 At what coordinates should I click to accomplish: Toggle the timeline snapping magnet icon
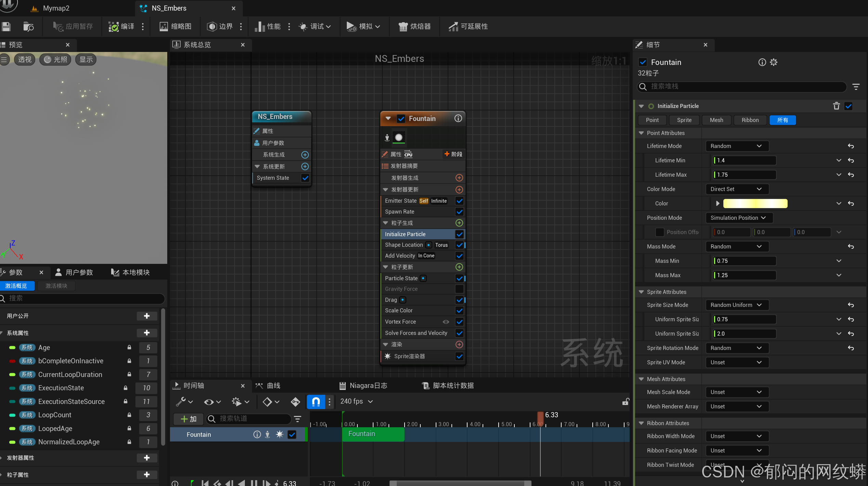coord(316,402)
